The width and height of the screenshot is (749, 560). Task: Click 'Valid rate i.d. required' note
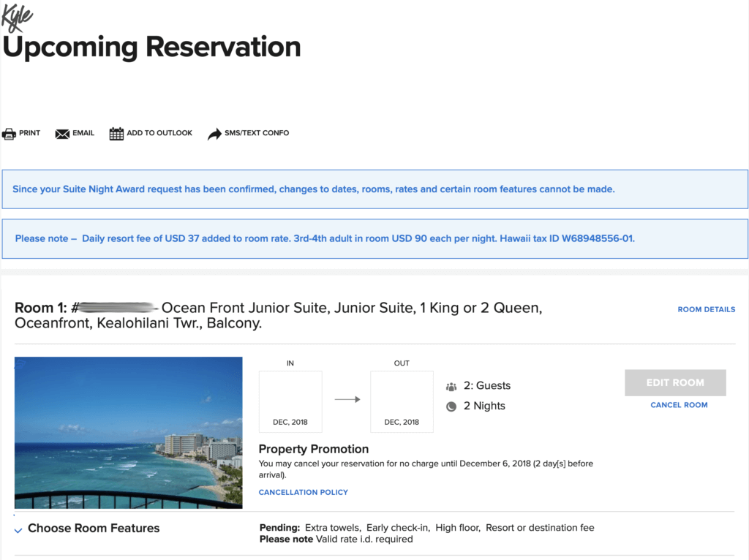point(364,539)
